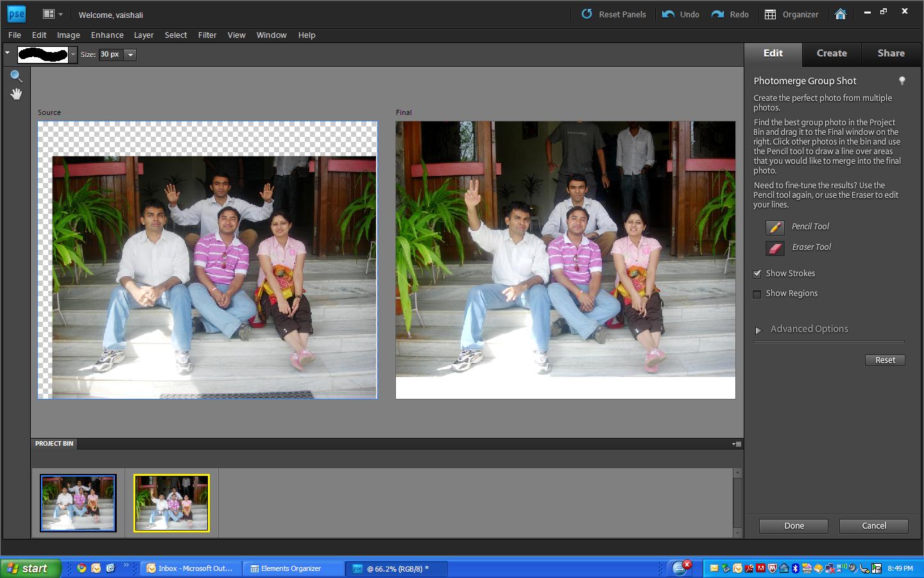Select the Pencil Tool in the Photomerge panel
Viewport: 924px width, 578px height.
(x=774, y=227)
